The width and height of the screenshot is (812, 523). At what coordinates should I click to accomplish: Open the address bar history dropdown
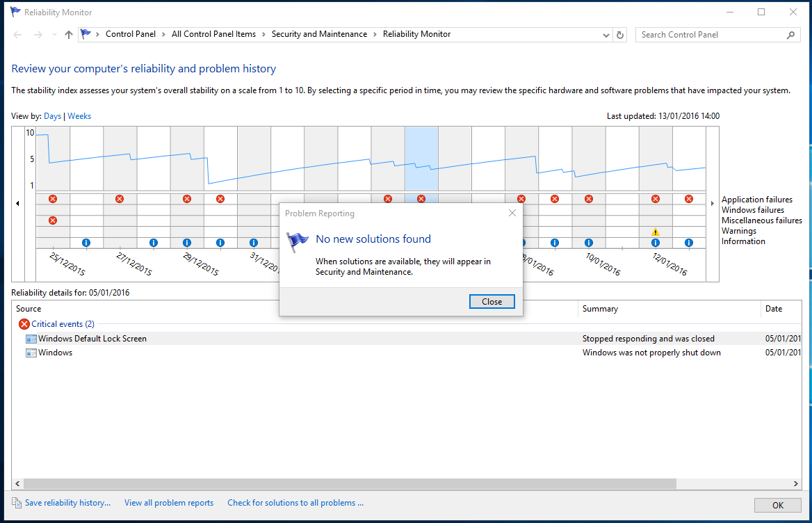click(x=606, y=35)
